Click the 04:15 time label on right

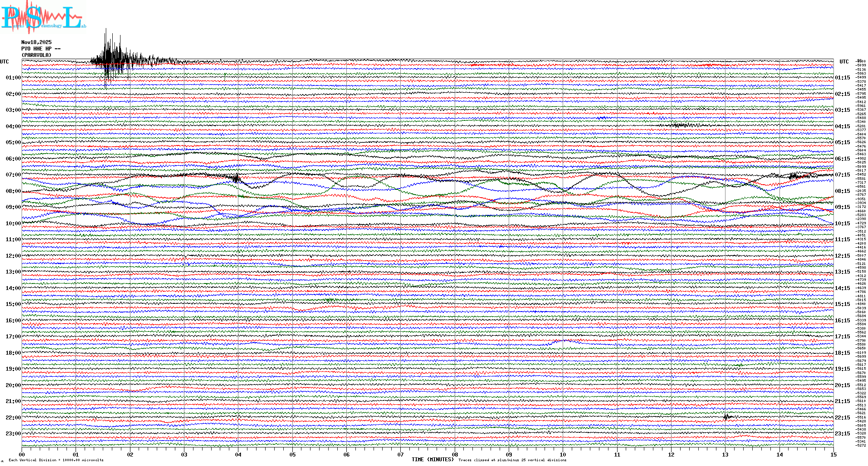[x=842, y=126]
